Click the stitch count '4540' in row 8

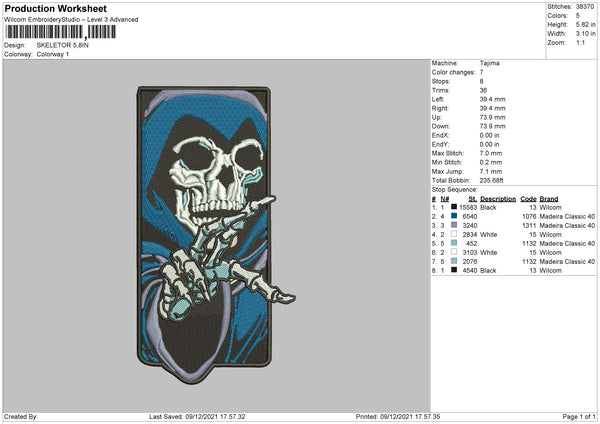click(x=470, y=271)
